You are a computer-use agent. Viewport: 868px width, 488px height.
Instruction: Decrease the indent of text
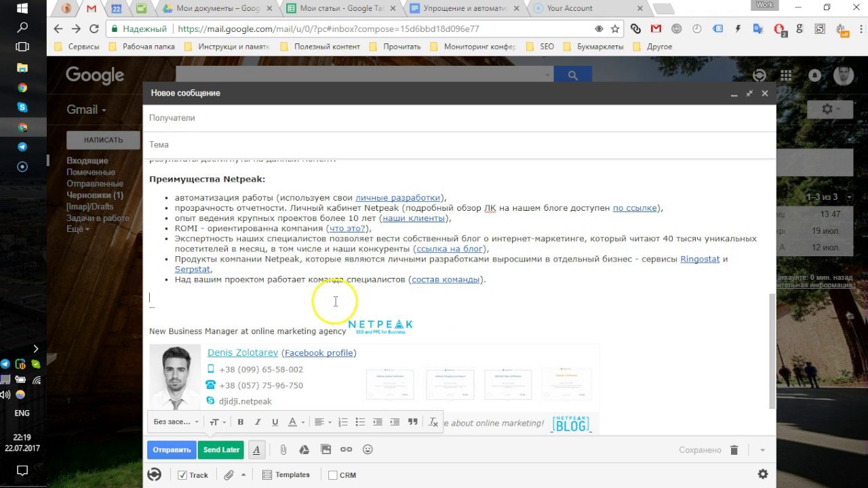click(378, 422)
